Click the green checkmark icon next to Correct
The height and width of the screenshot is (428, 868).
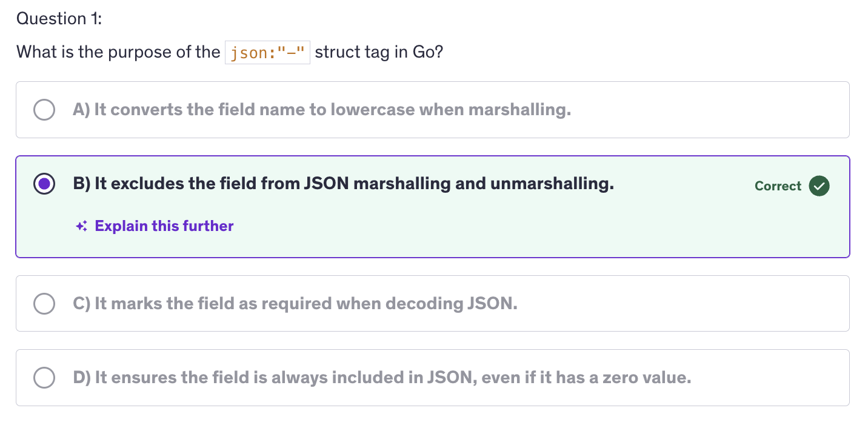pos(819,186)
